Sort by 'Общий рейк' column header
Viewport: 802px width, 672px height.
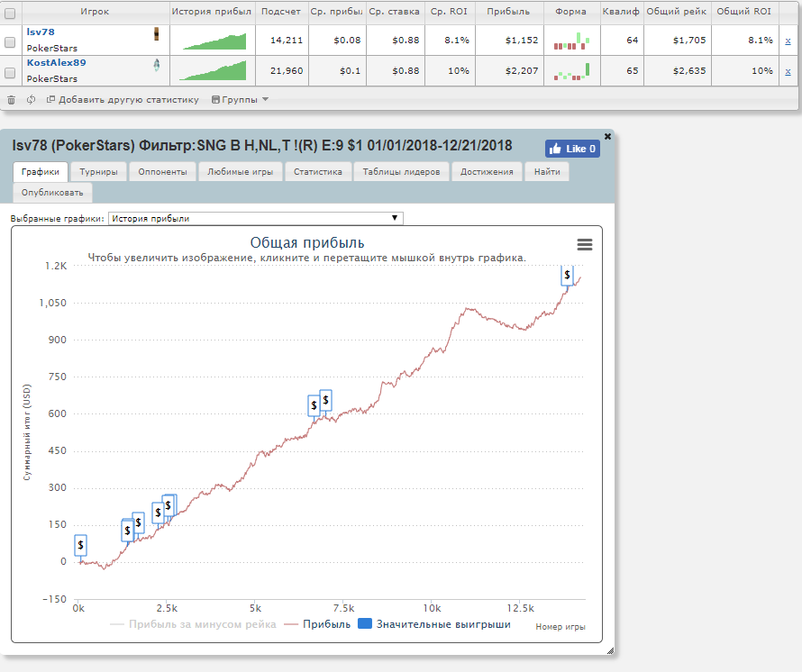[x=677, y=11]
